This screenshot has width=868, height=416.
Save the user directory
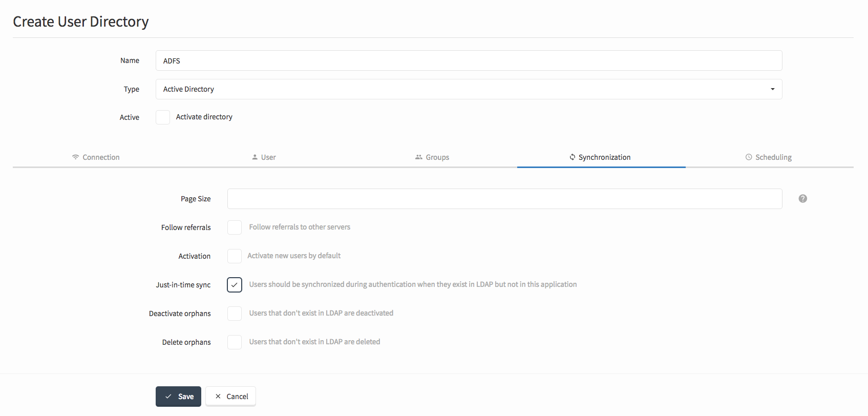pos(178,397)
